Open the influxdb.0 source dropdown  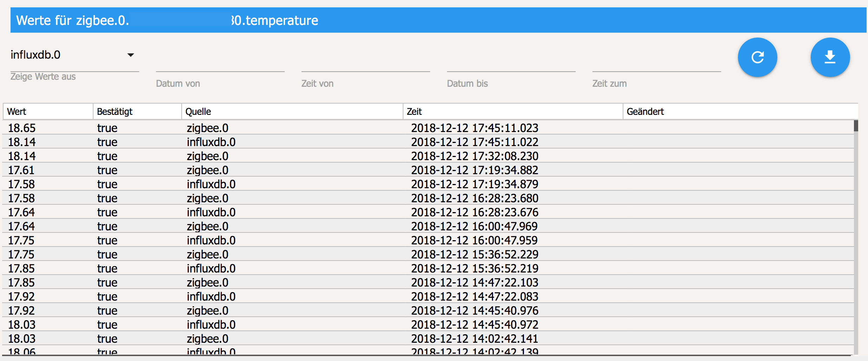pos(75,55)
